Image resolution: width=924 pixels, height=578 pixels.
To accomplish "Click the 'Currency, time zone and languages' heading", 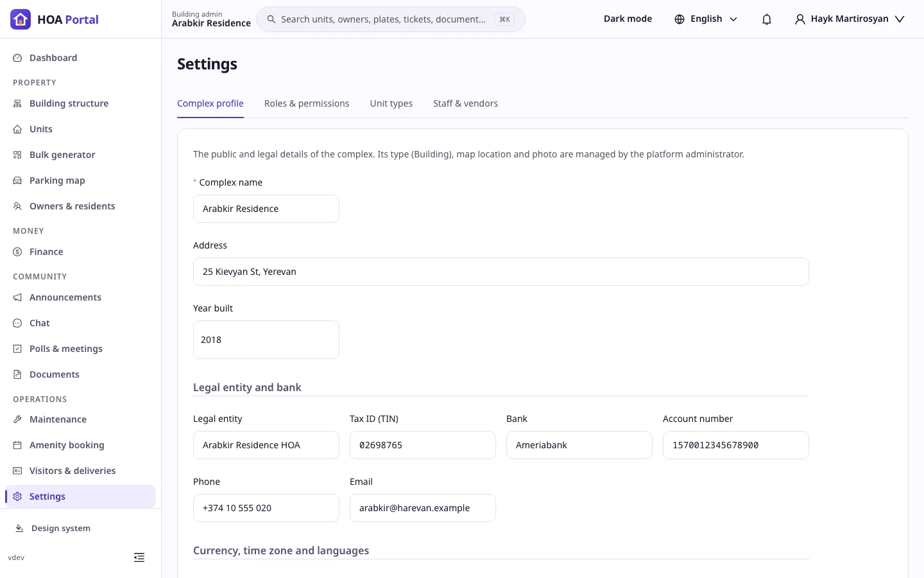I will 281,550.
